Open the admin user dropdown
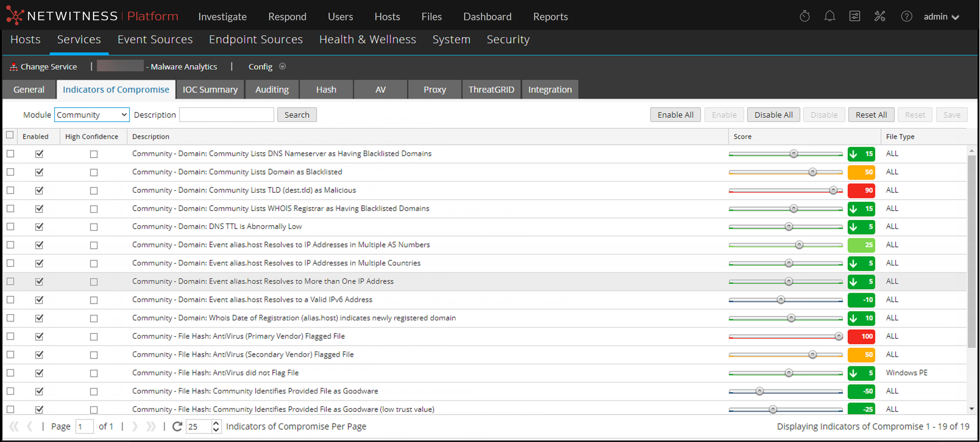The image size is (980, 442). 941,17
